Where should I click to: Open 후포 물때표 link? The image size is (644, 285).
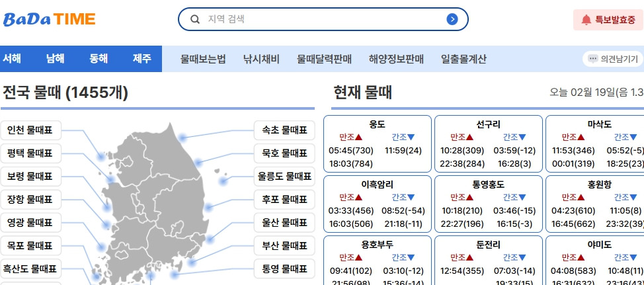(284, 200)
